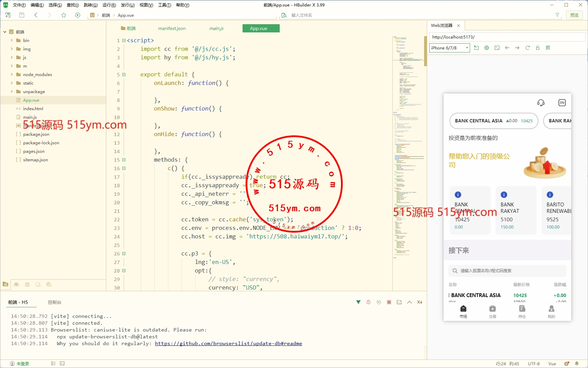Click the run button in the top toolbar
The image size is (588, 368).
coord(78,15)
